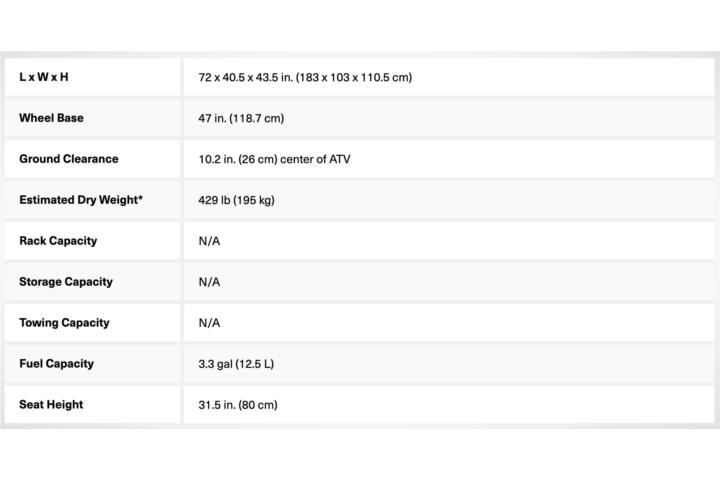The width and height of the screenshot is (720, 480).
Task: Select the N/A value for Towing Capacity
Action: click(209, 323)
